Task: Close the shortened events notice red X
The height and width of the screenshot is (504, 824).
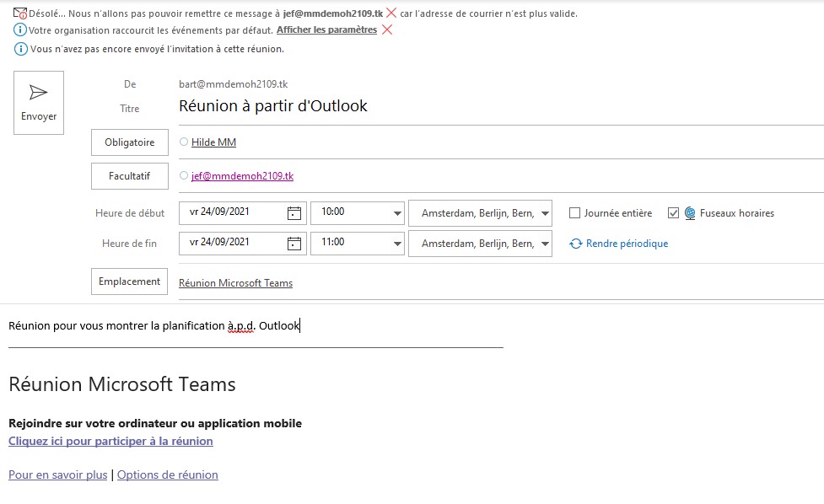Action: pos(387,30)
